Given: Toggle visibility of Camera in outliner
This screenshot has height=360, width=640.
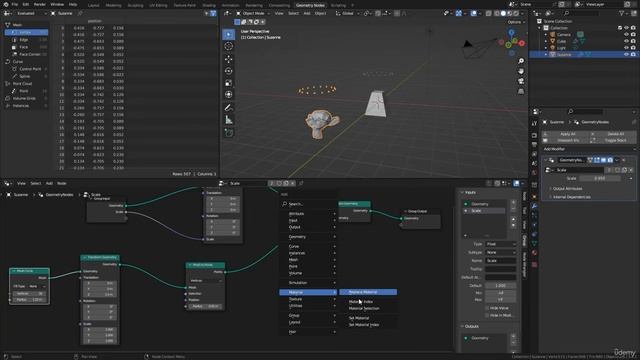Looking at the screenshot, I should pos(626,35).
